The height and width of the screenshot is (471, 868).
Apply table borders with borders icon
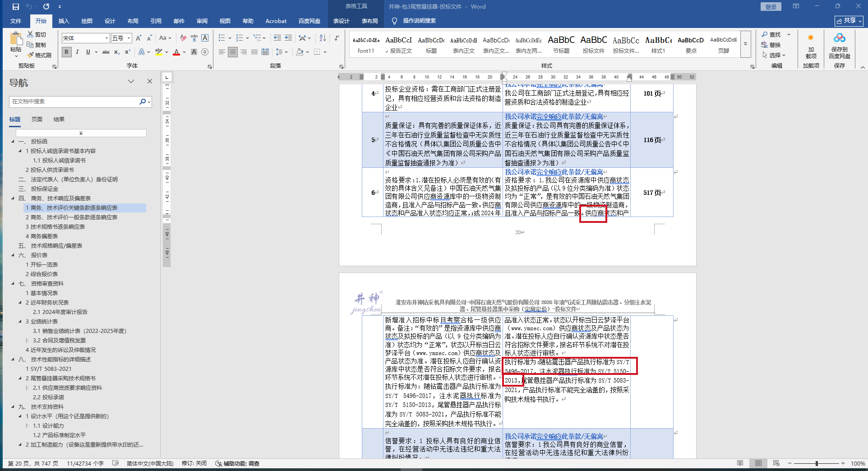tap(317, 52)
